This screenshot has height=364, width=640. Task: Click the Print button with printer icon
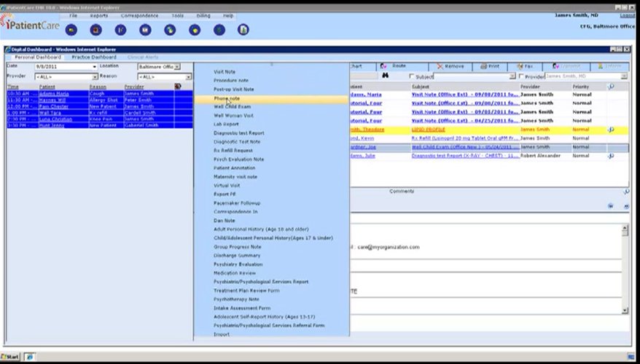[488, 66]
